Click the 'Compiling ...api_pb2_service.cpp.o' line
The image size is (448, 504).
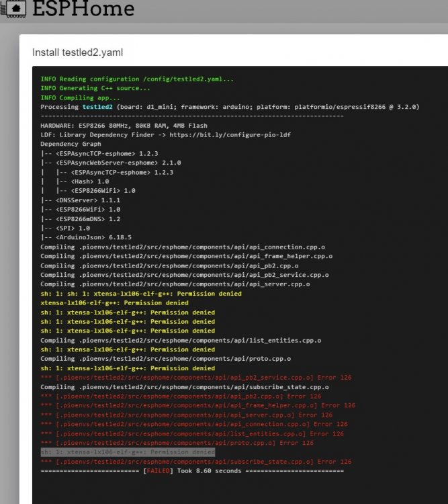click(x=185, y=275)
